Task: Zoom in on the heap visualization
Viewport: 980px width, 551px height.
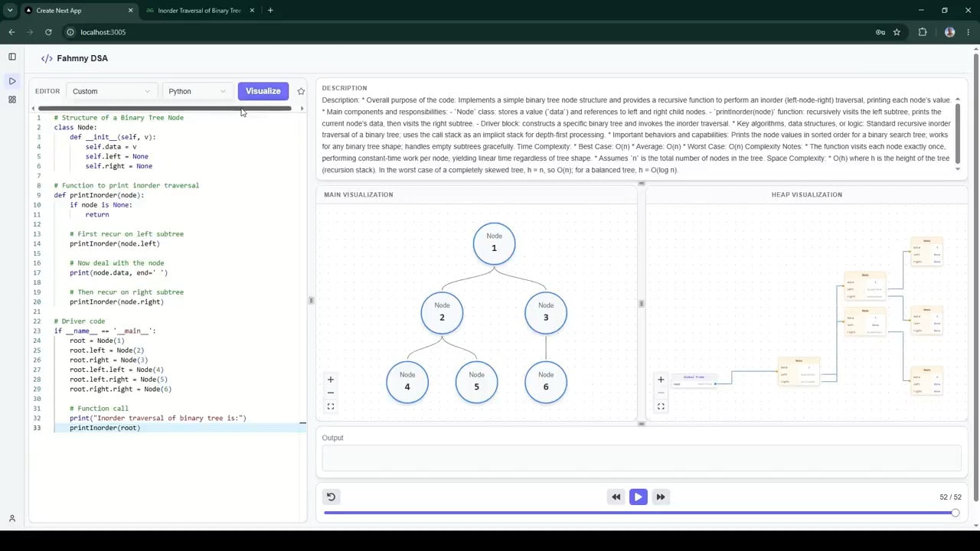Action: [x=661, y=380]
